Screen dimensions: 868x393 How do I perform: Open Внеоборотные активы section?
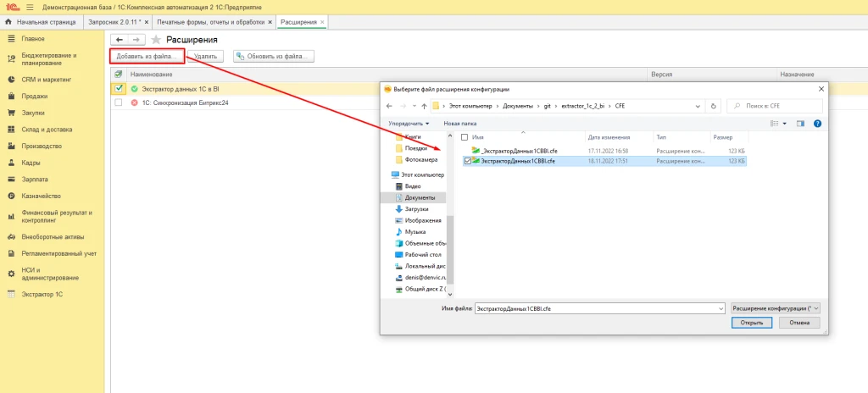pos(53,237)
